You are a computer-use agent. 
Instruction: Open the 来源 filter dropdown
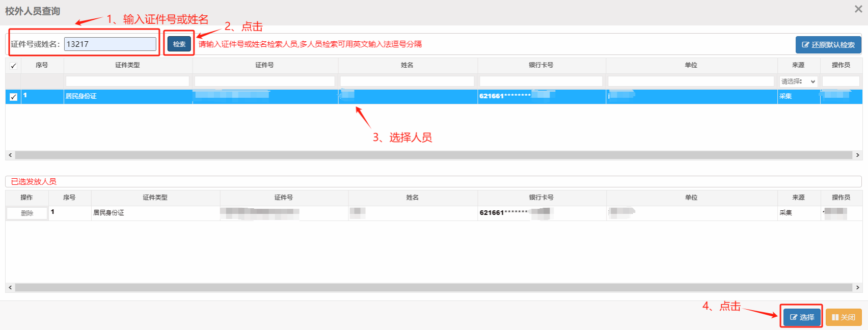point(798,81)
